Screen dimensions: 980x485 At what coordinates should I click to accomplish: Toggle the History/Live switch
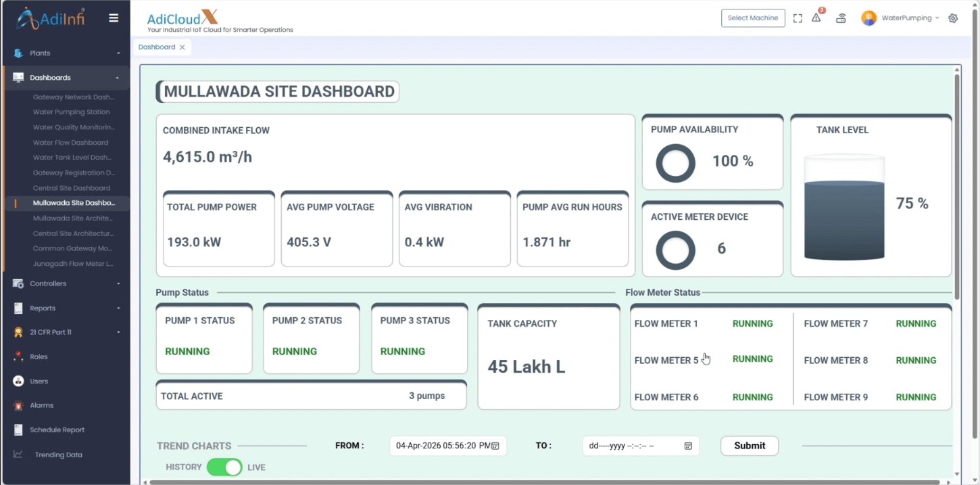click(x=224, y=467)
